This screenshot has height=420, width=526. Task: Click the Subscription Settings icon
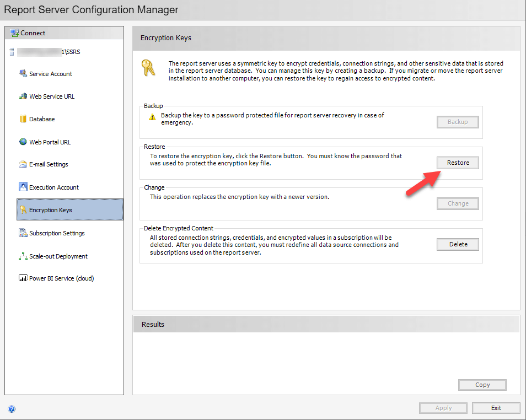(x=23, y=233)
